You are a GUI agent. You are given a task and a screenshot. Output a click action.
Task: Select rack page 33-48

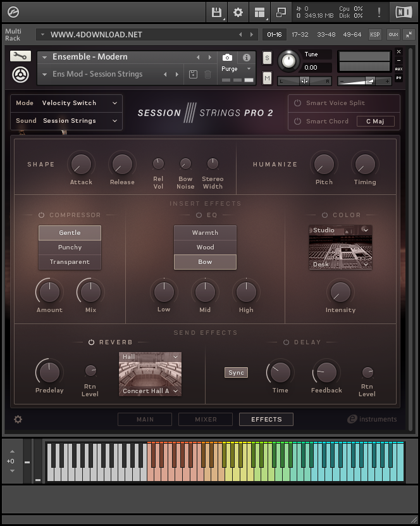tap(326, 35)
